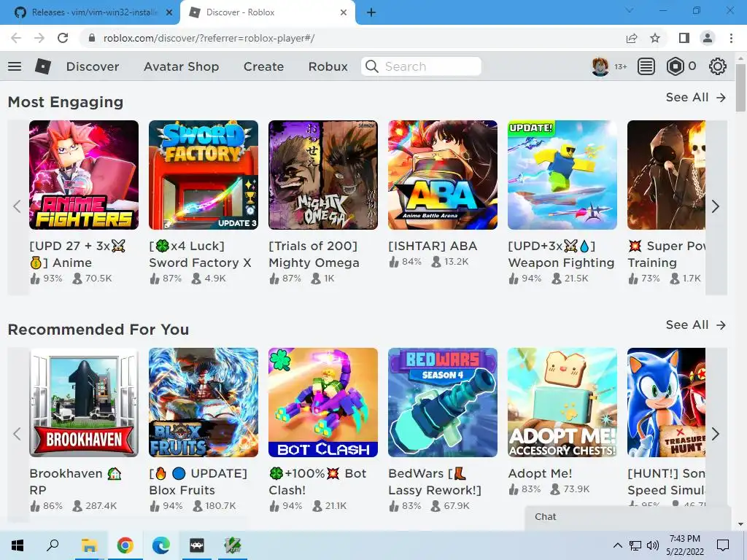Screen dimensions: 747x560
Task: Open the Windows Start menu
Action: click(x=18, y=545)
